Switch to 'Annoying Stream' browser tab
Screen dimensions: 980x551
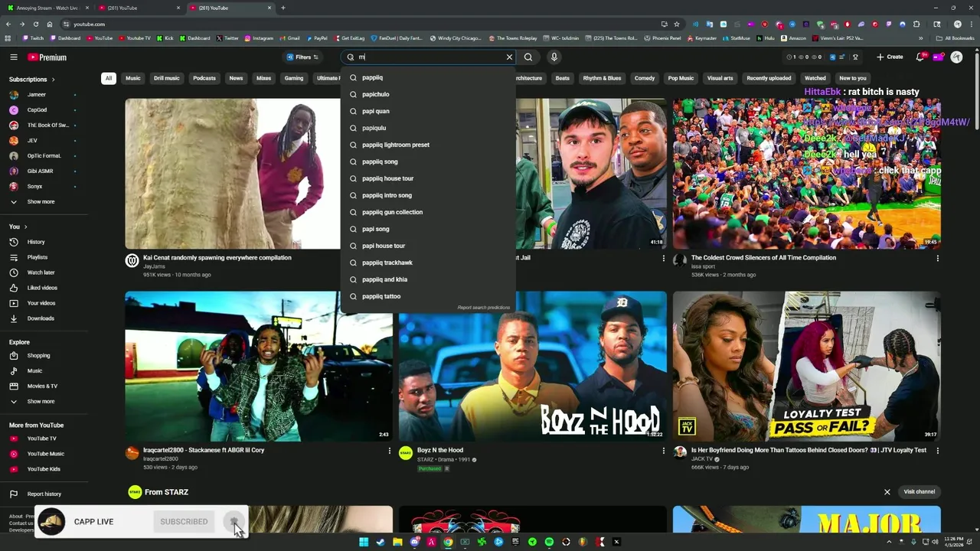[47, 8]
